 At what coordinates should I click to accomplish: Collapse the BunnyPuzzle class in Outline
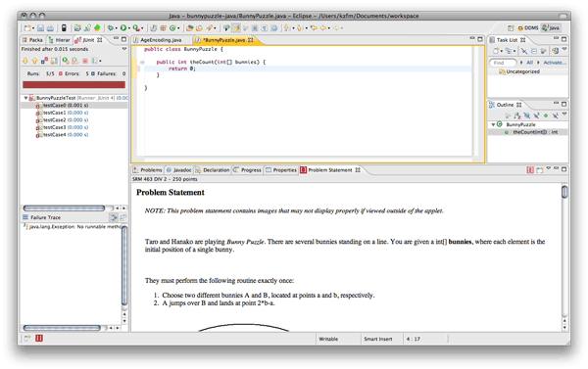(x=493, y=124)
